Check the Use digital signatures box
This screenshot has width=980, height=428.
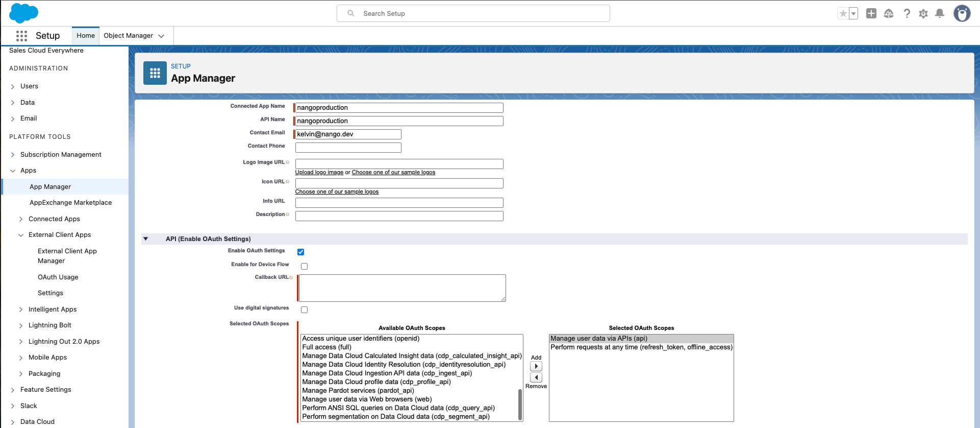coord(305,310)
